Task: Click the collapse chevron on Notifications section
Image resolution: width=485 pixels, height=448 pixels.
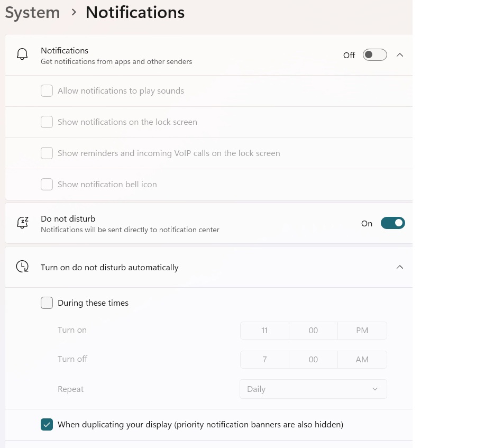Action: pyautogui.click(x=400, y=54)
